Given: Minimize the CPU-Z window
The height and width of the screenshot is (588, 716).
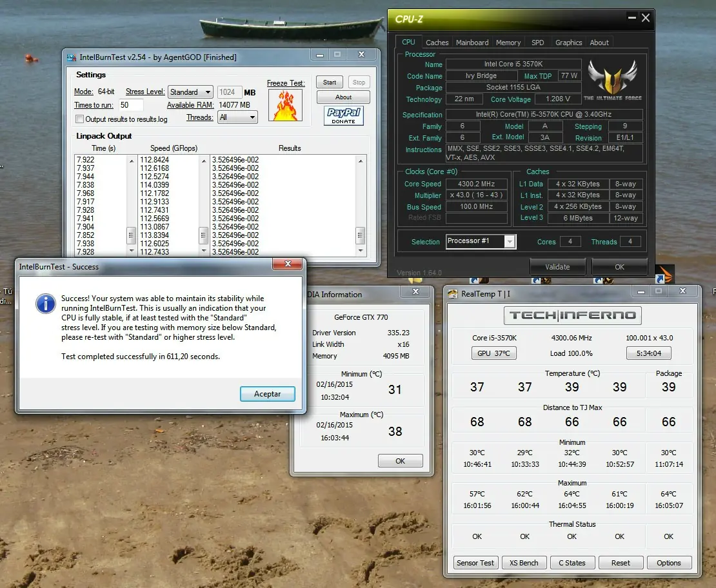Looking at the screenshot, I should (x=631, y=18).
